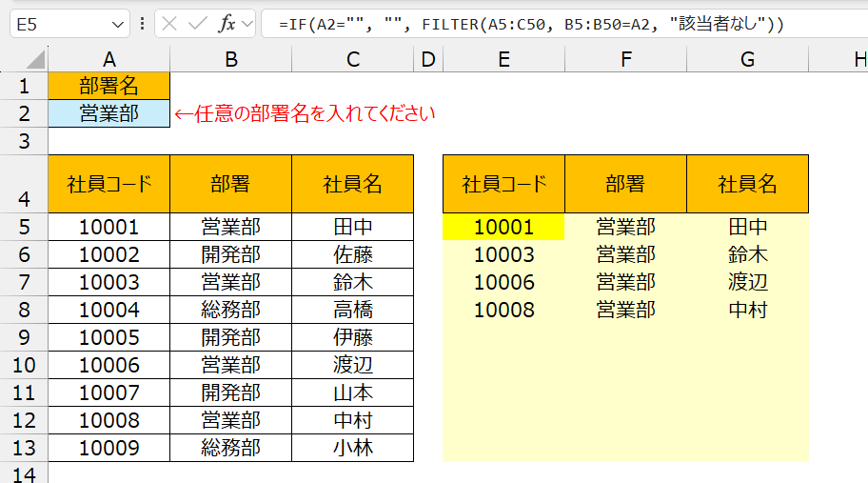Select column G header
This screenshot has width=868, height=483.
(x=747, y=59)
